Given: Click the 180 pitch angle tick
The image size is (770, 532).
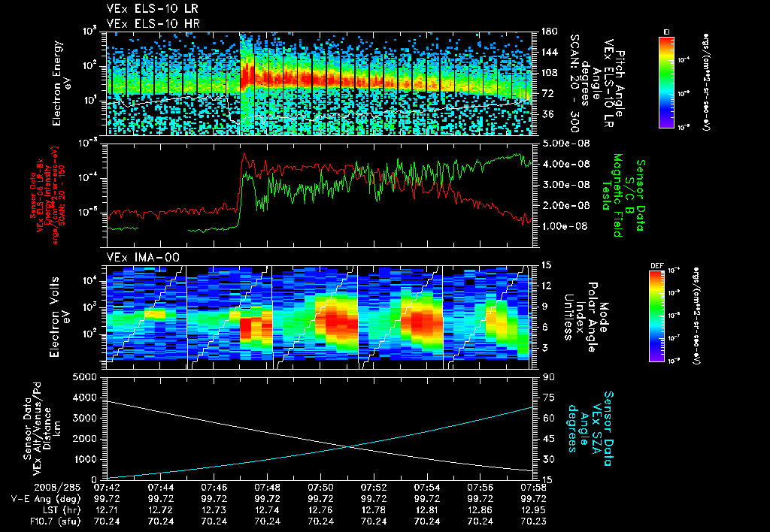Looking at the screenshot, I should [x=550, y=32].
